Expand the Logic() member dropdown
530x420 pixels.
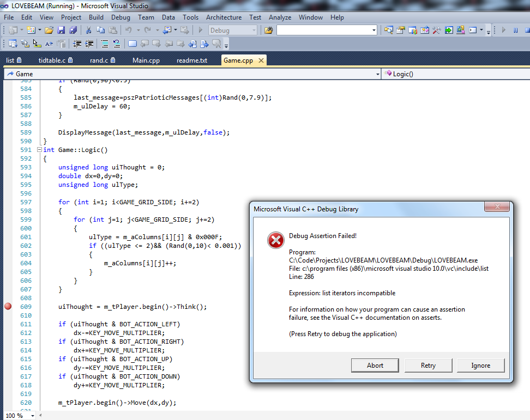(525, 74)
